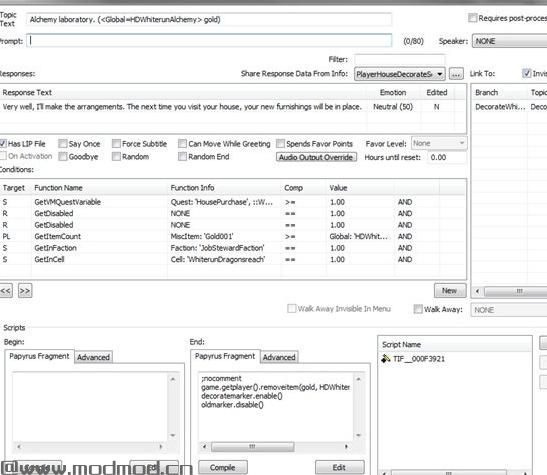This screenshot has height=475, width=547.
Task: Open the Speaker dropdown
Action: [x=509, y=41]
